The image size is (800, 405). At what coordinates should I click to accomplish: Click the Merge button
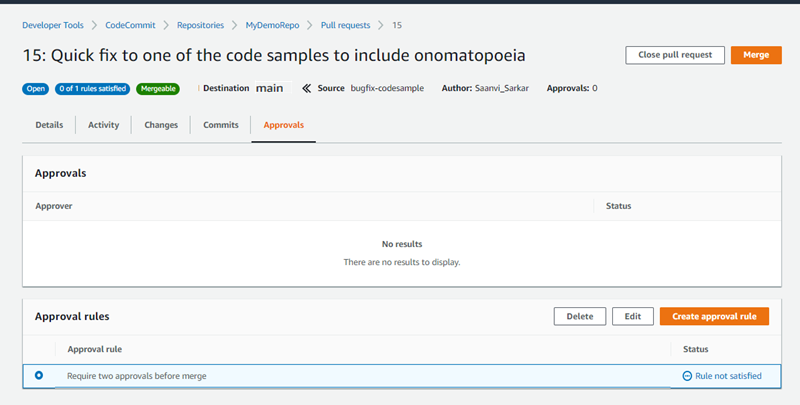[756, 55]
